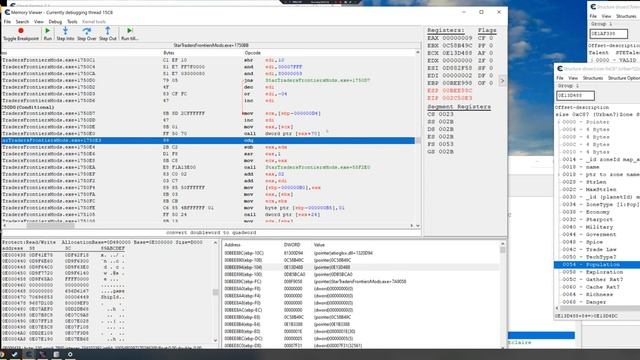Open the Memory Viewer Debug menu

55,22
